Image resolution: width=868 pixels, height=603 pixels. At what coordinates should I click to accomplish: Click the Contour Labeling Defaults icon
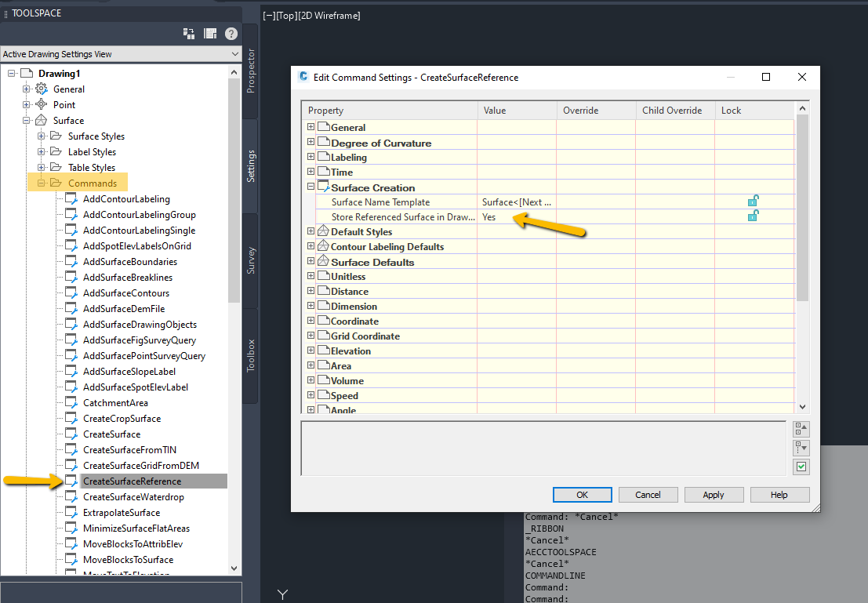(323, 246)
